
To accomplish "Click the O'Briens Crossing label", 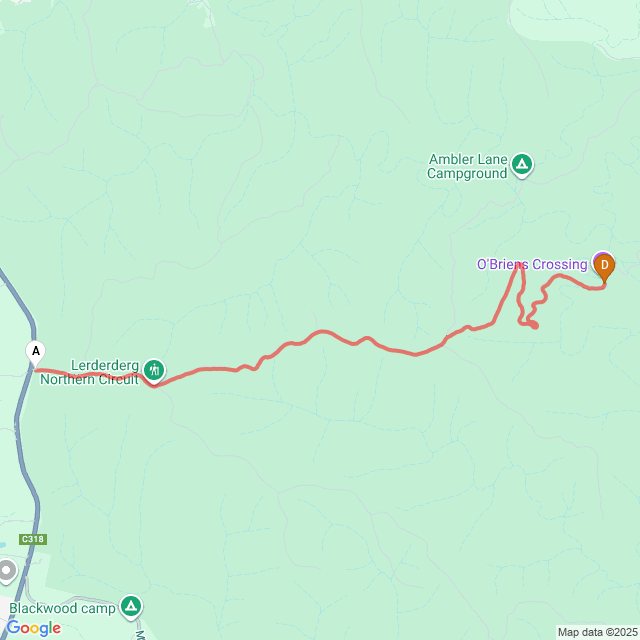I will click(x=532, y=264).
